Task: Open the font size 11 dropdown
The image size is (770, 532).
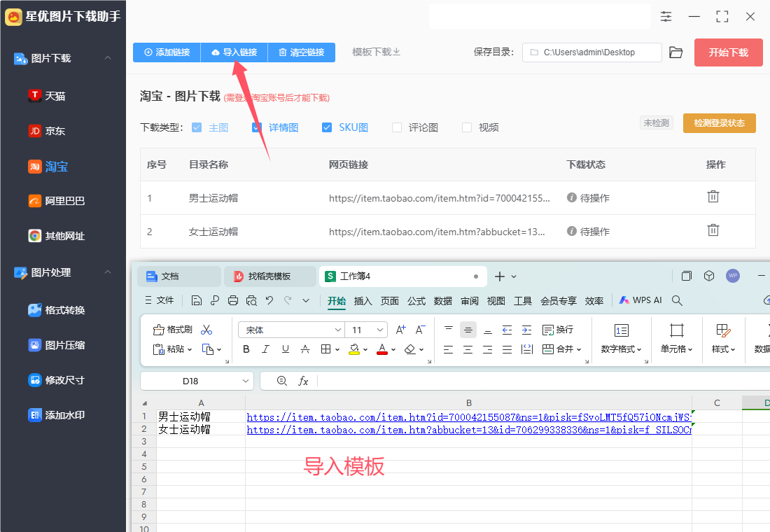Action: [379, 330]
